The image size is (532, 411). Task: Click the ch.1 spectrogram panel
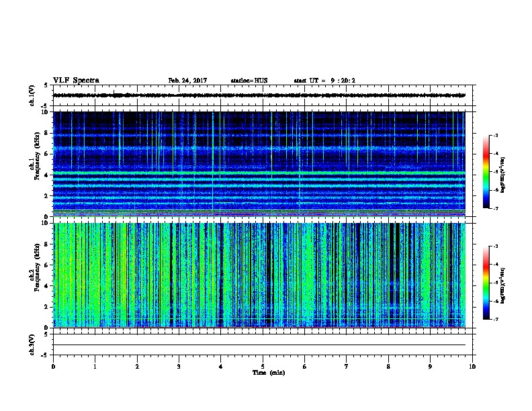pos(259,164)
